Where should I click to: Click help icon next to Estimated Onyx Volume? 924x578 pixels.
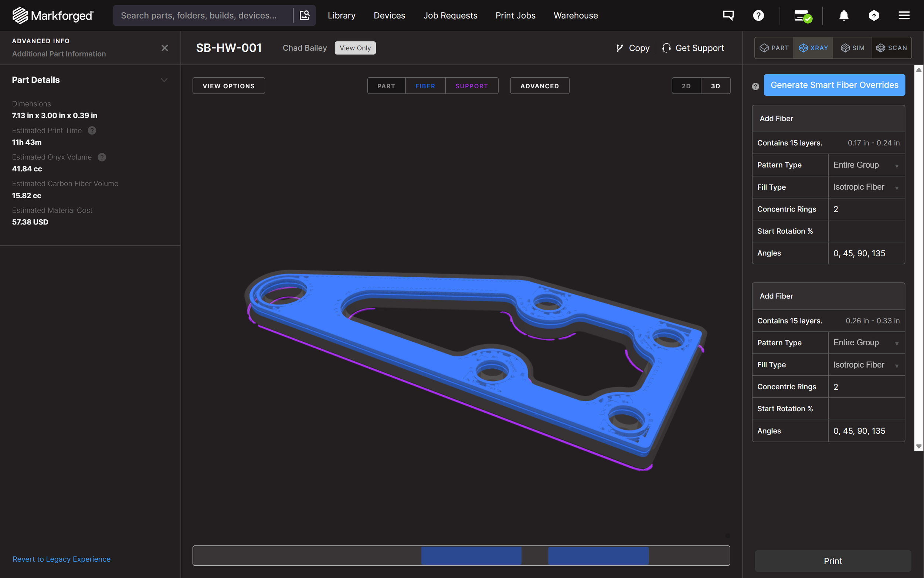click(102, 157)
